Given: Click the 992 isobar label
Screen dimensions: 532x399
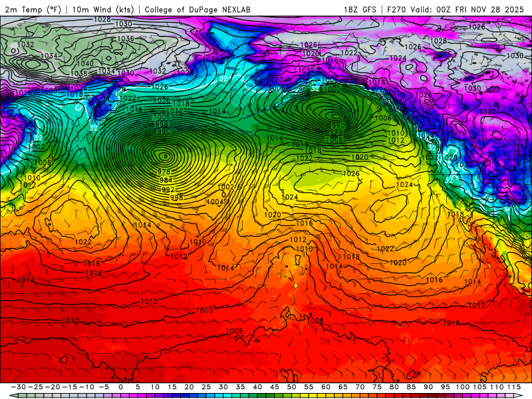Looking at the screenshot, I should pyautogui.click(x=168, y=190).
